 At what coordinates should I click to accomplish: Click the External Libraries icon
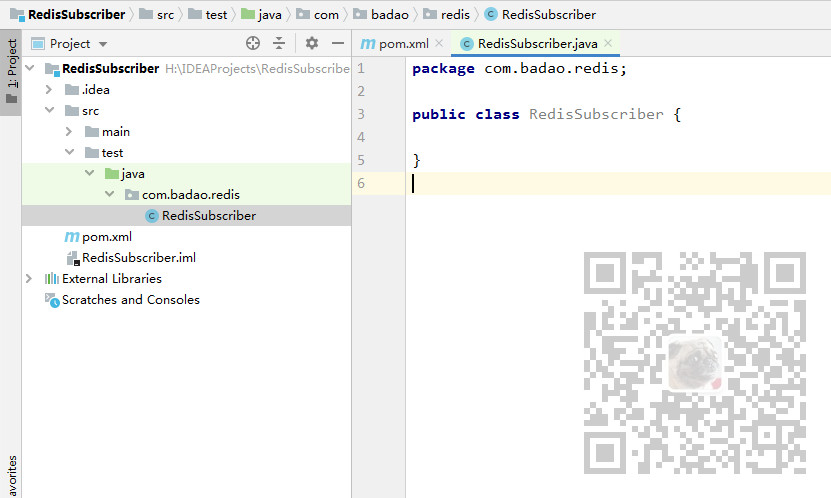pos(51,279)
